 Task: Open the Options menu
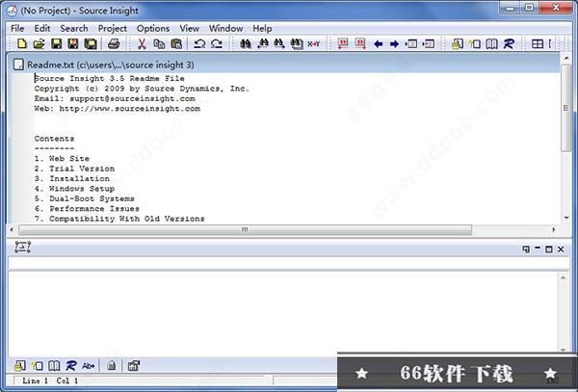(153, 28)
